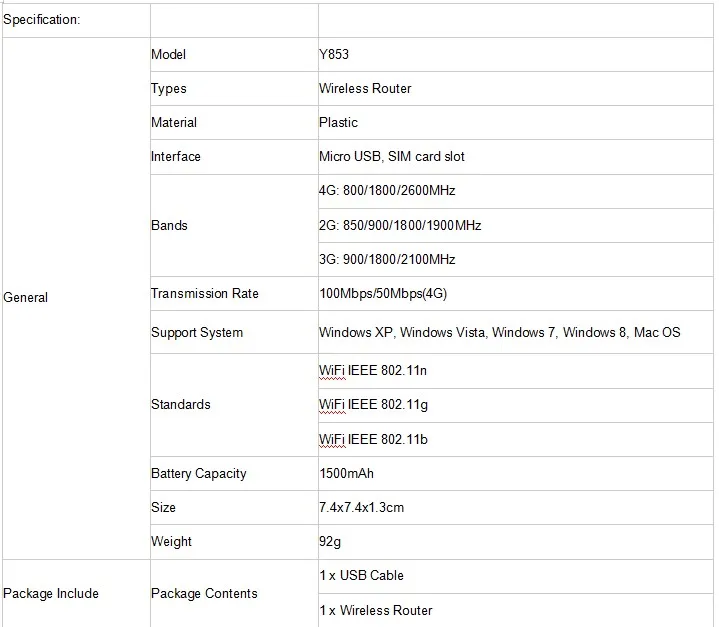Select the Transmission Rate label

(x=205, y=294)
